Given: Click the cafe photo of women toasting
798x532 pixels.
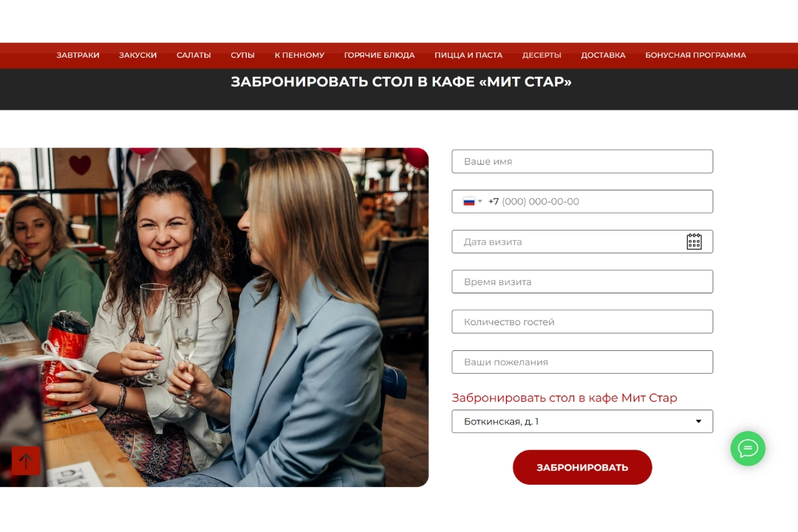Looking at the screenshot, I should pyautogui.click(x=214, y=317).
